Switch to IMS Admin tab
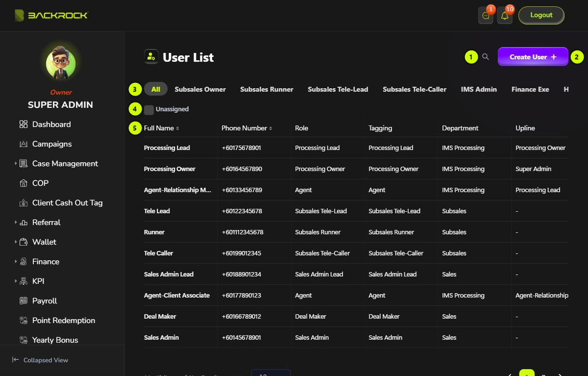 (x=479, y=89)
